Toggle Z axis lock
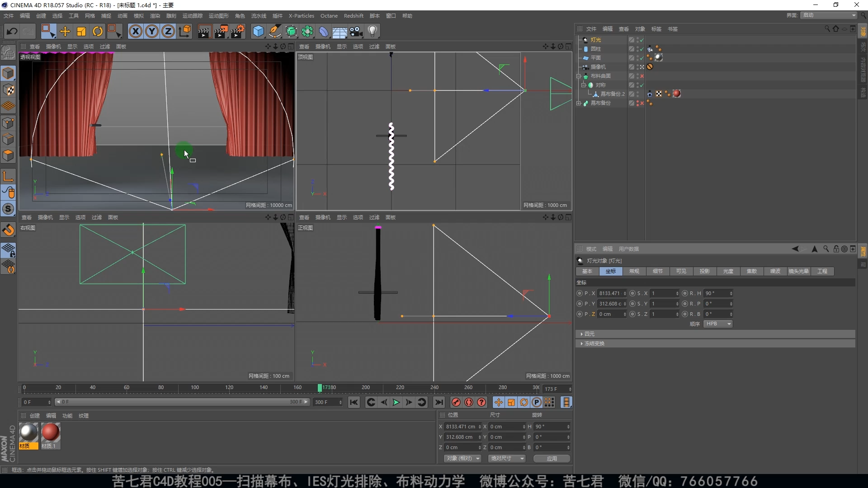This screenshot has width=868, height=488. (168, 31)
